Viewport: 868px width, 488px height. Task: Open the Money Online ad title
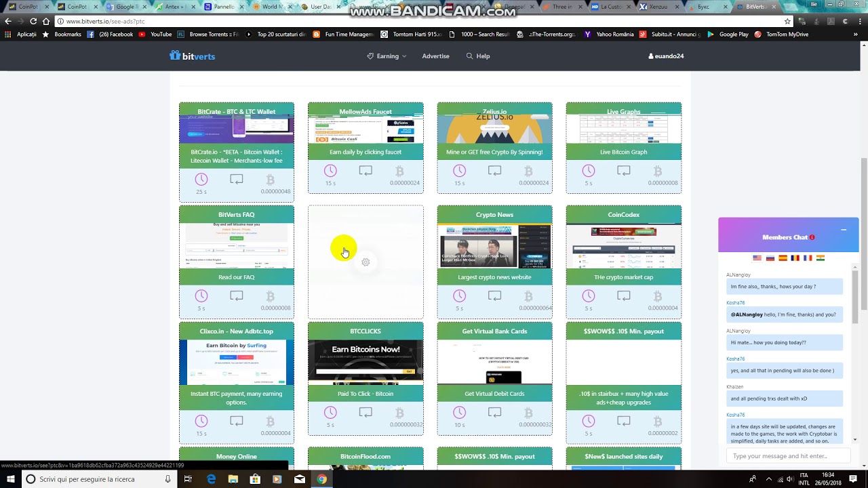tap(237, 457)
